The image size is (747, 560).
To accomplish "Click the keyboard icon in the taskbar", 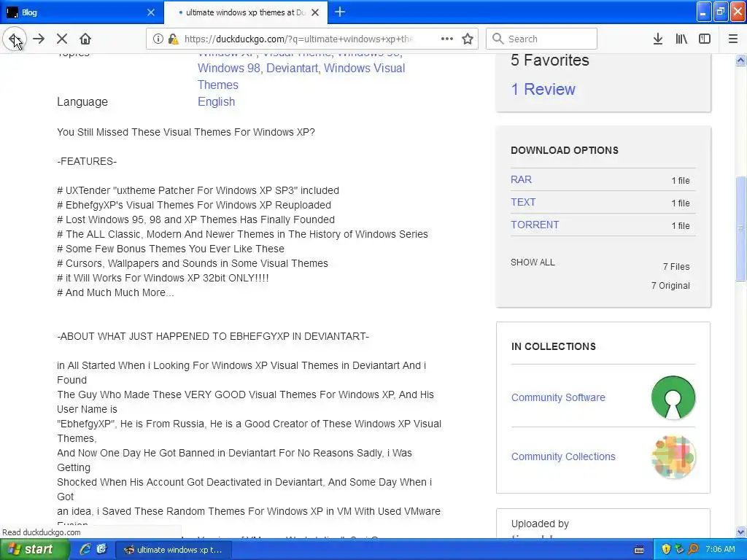I will tap(639, 550).
